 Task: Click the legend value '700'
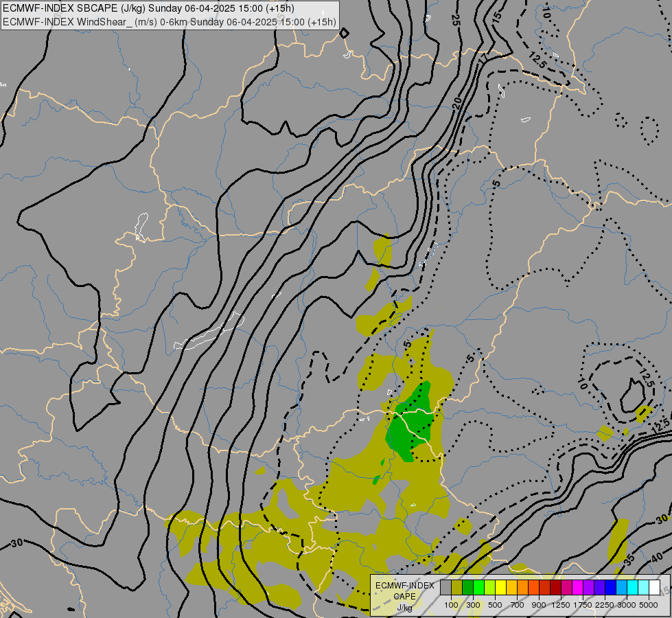click(518, 605)
